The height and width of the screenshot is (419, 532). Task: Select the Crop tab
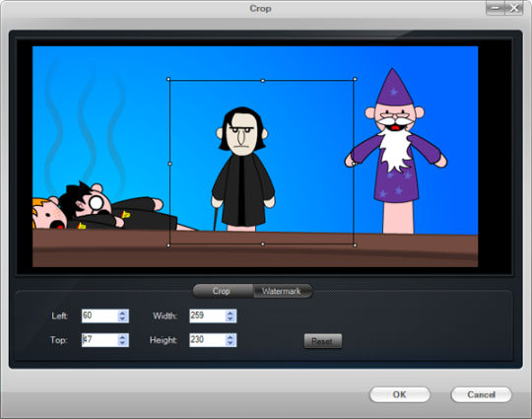click(223, 291)
